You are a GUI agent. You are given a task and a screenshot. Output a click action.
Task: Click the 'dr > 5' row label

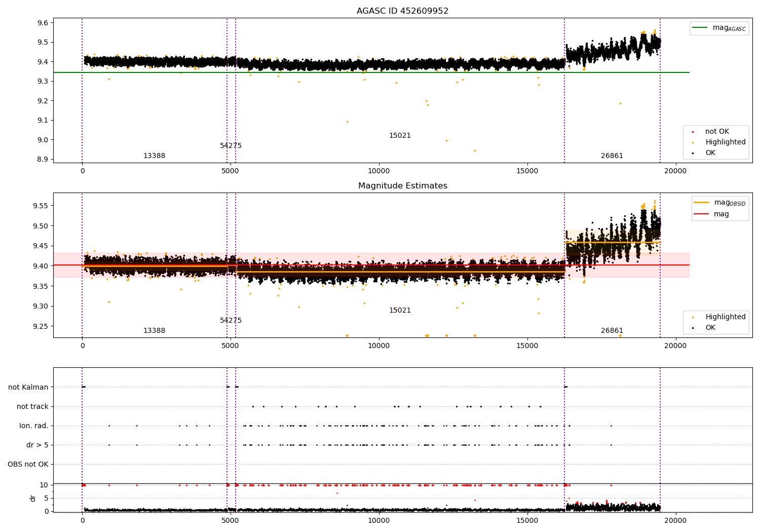[x=37, y=445]
